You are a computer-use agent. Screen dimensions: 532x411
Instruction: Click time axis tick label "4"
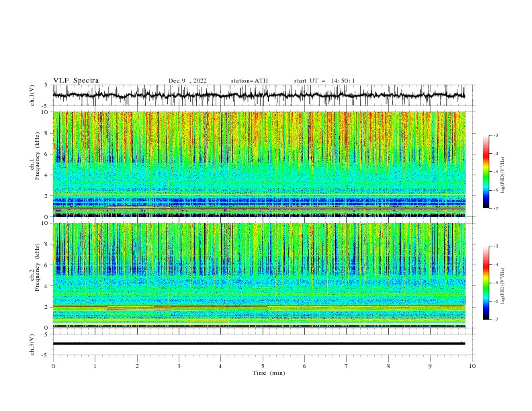[x=220, y=366]
